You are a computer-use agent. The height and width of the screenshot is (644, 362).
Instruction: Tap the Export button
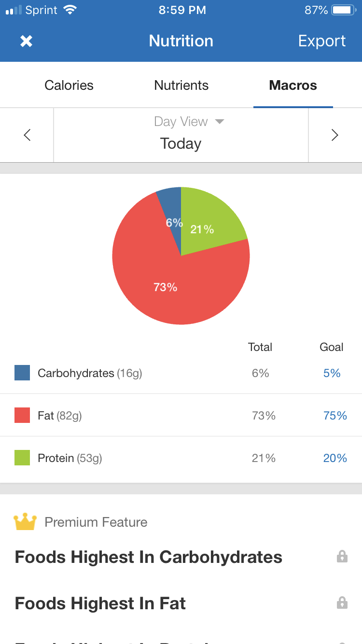[x=322, y=41]
